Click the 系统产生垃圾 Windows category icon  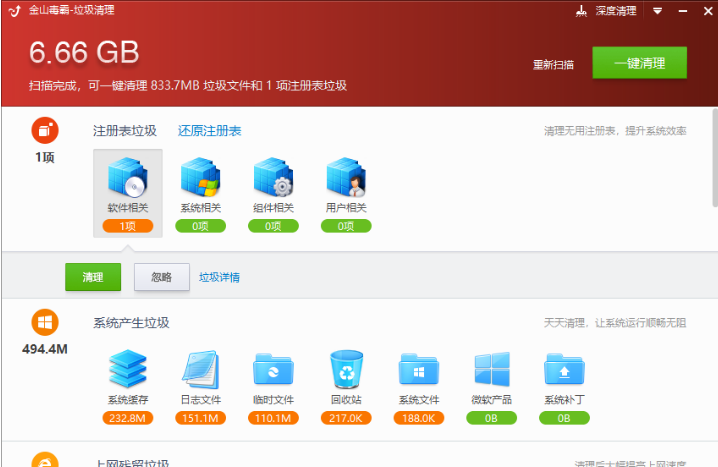tap(45, 322)
